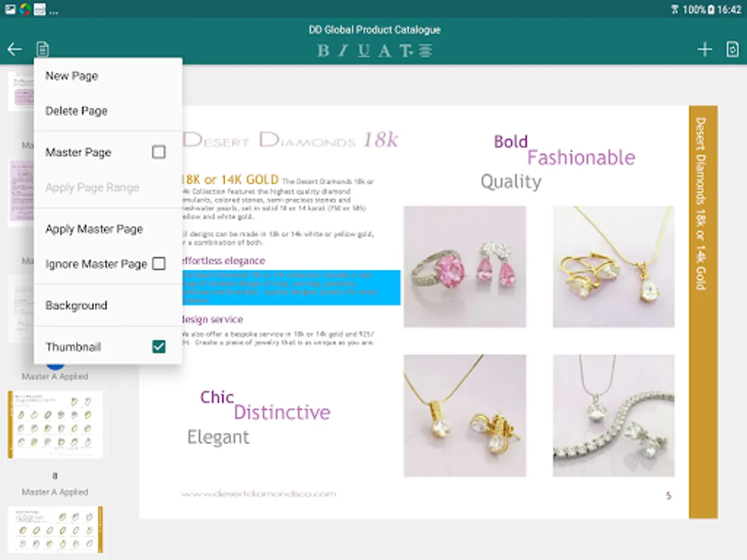Select the text alignment icon

425,51
